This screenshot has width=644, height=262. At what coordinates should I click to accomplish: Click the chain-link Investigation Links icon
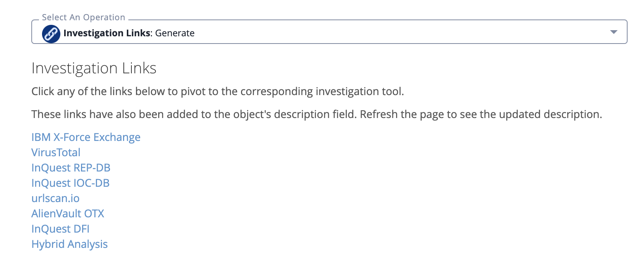(51, 34)
